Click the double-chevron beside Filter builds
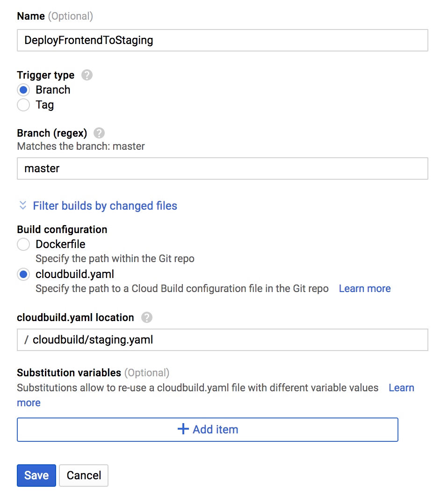448x498 pixels. 22,205
